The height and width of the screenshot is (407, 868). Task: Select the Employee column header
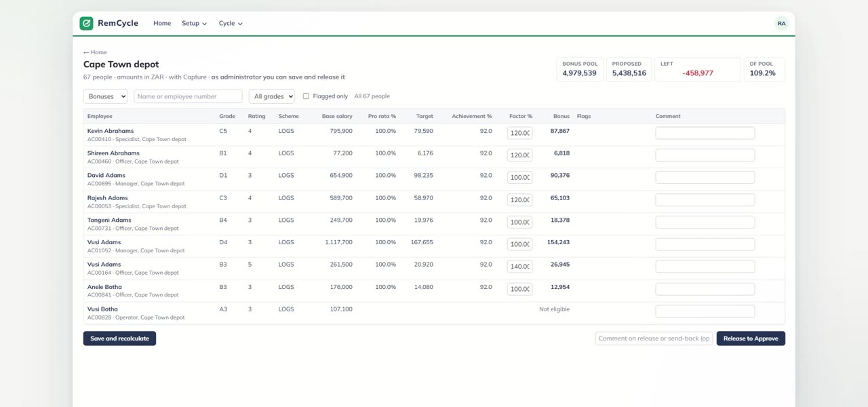tap(100, 116)
